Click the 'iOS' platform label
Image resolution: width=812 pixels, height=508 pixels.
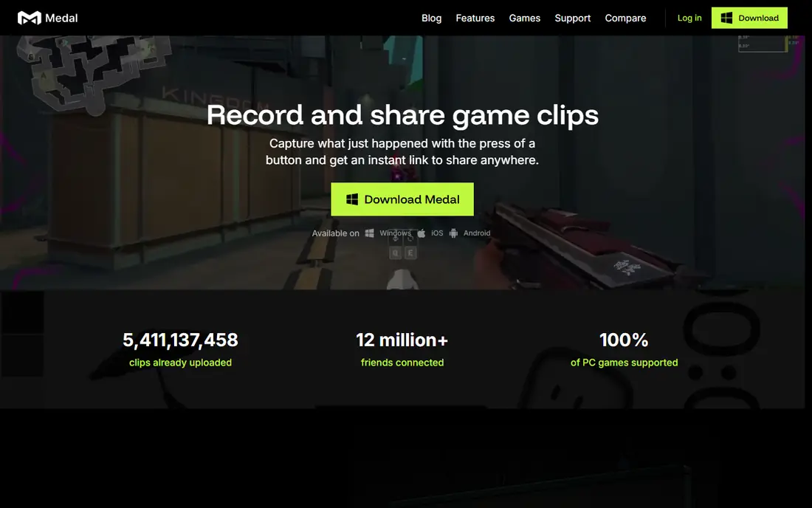point(437,233)
